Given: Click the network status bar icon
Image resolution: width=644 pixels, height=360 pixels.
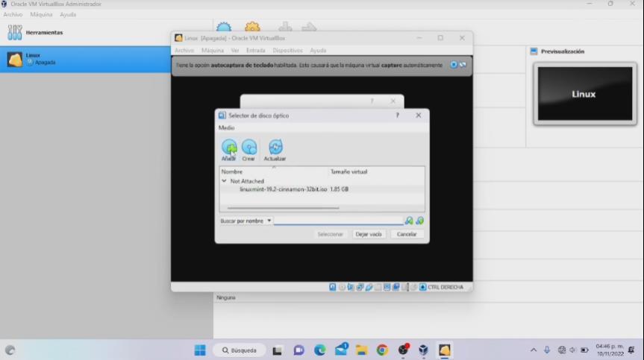Looking at the screenshot, I should (360, 287).
